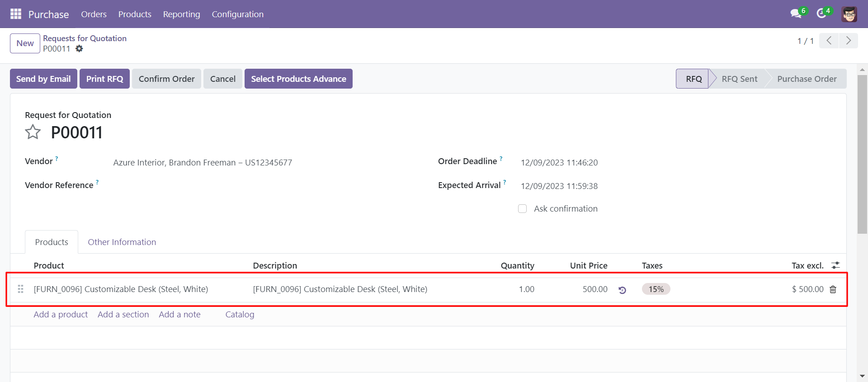Open the Configuration menu
This screenshot has width=868, height=382.
click(237, 14)
